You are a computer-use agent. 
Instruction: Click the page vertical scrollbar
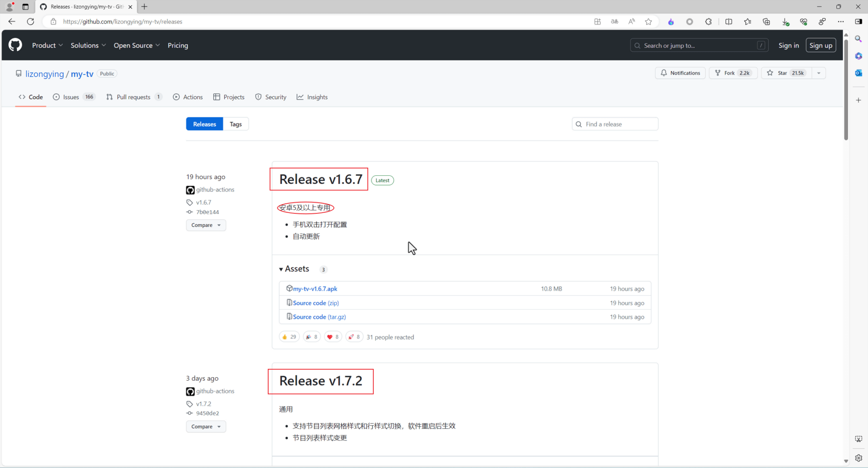[846, 89]
